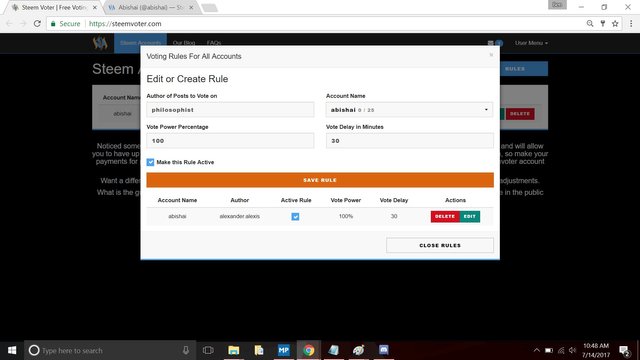Bookmark this page with the star icon
Image resolution: width=640 pixels, height=360 pixels.
click(615, 24)
